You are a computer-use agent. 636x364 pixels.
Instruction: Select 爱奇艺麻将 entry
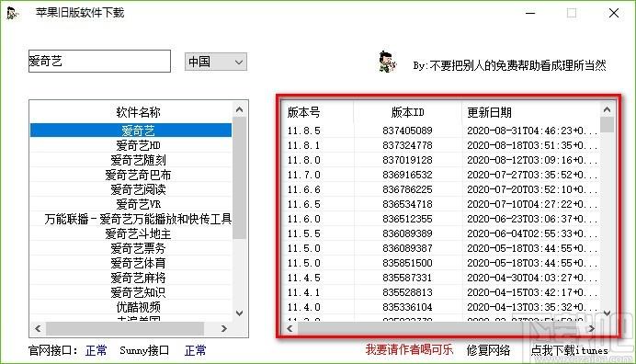[131, 278]
